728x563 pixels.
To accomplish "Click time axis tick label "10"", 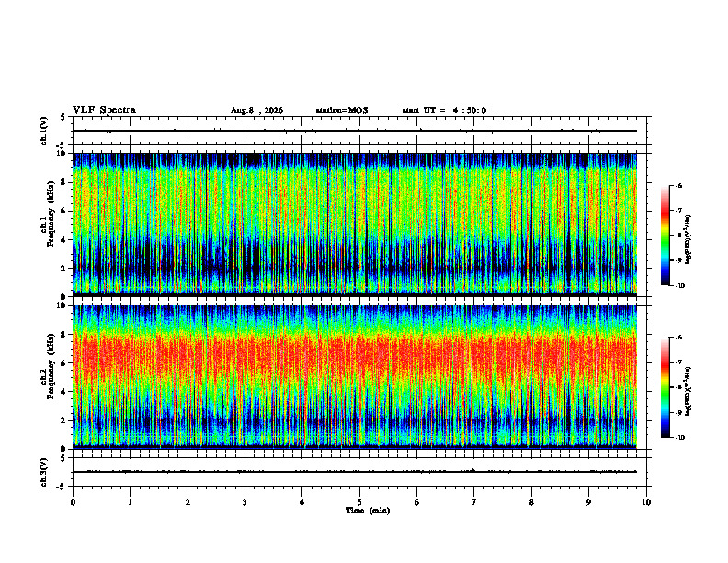I will pyautogui.click(x=646, y=502).
